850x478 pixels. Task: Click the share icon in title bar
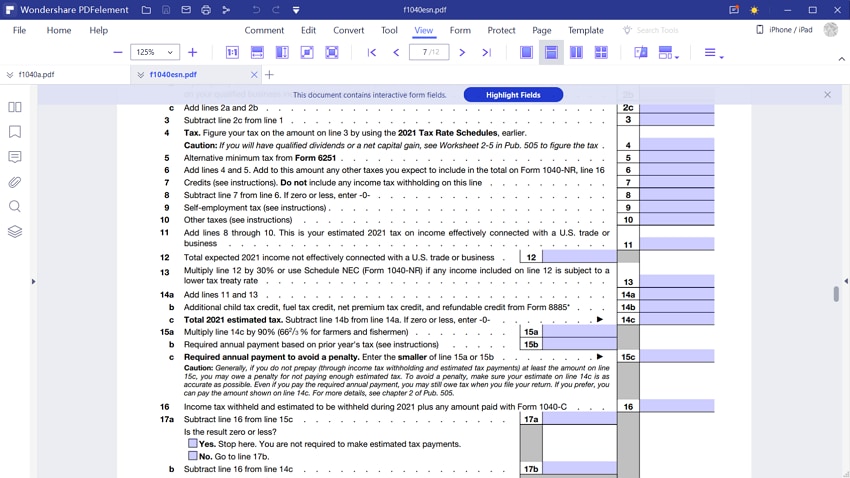pyautogui.click(x=226, y=10)
